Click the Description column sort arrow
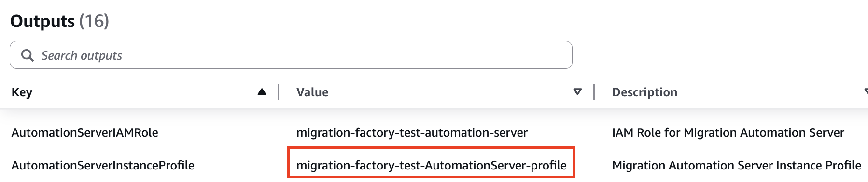 coord(866,92)
